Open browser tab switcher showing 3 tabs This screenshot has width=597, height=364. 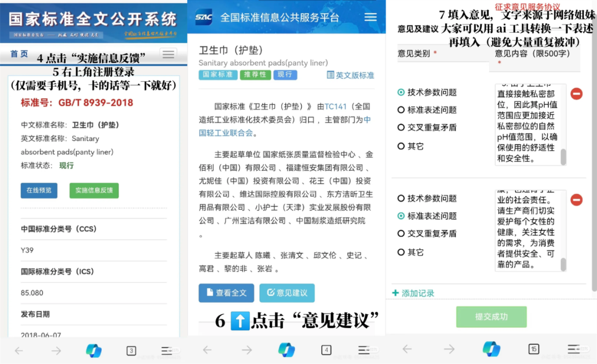(x=131, y=350)
